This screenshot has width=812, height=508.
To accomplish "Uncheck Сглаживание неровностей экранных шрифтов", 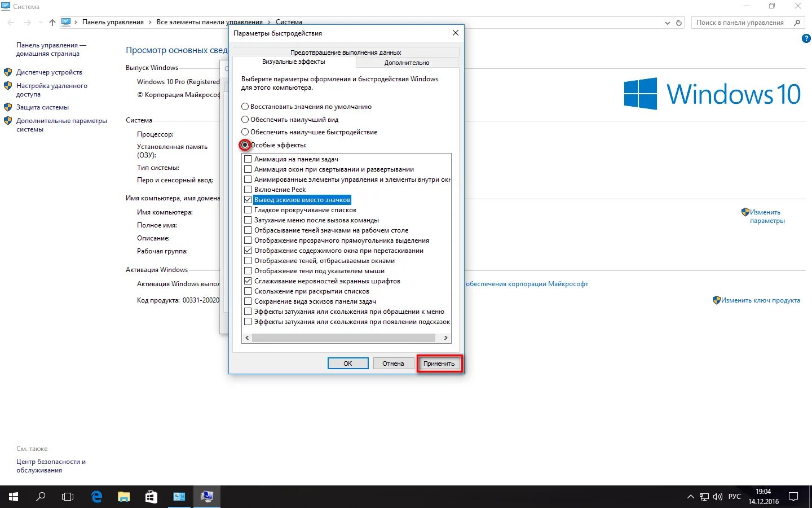I will pos(248,281).
